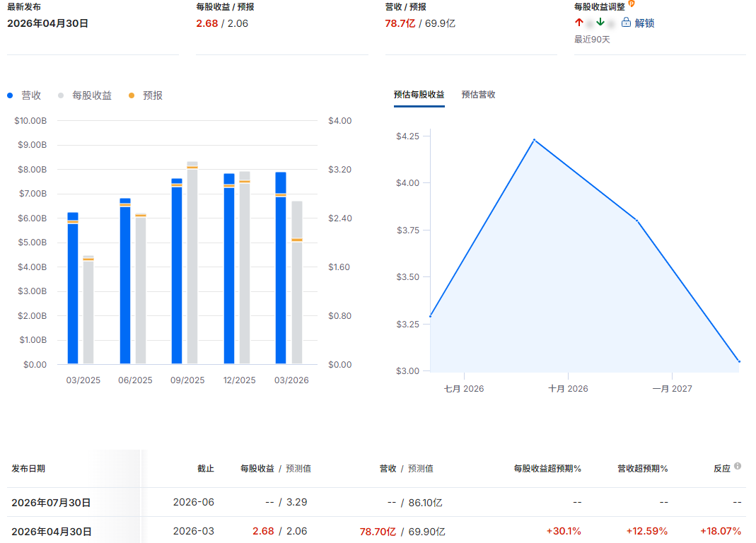Click the blue 03/2025 revenue bar
Image resolution: width=756 pixels, height=543 pixels.
(x=73, y=288)
